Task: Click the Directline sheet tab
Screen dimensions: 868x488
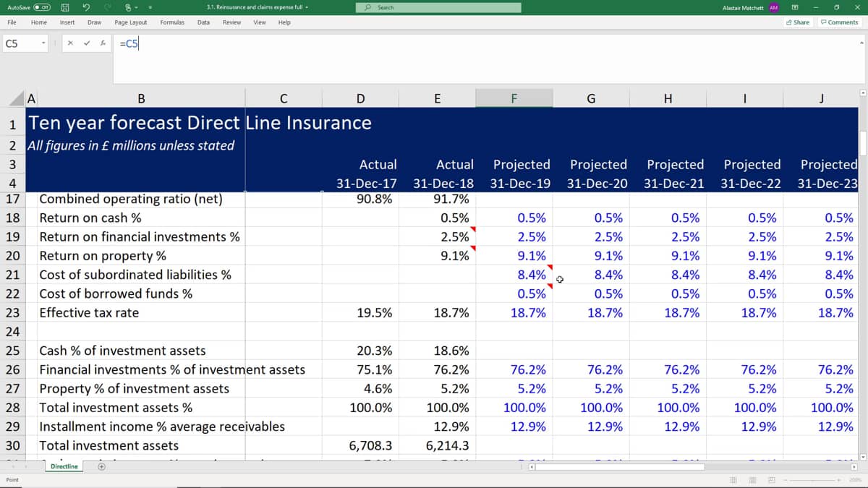Action: point(64,466)
